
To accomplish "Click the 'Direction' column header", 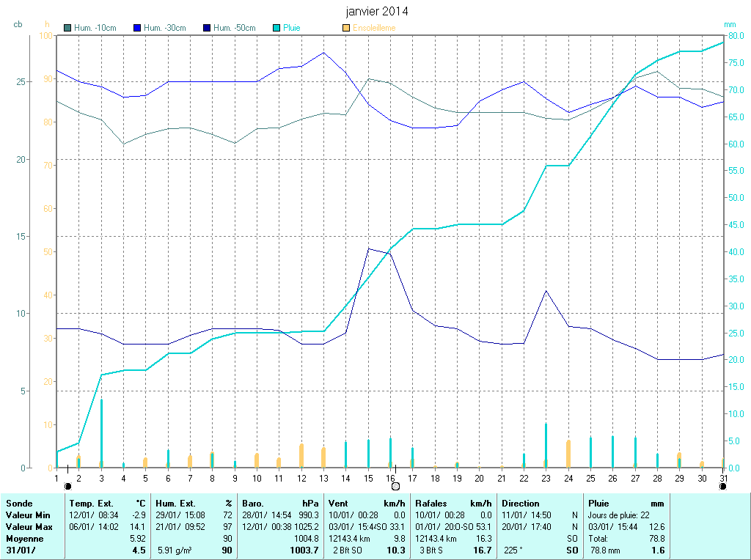I will point(521,504).
